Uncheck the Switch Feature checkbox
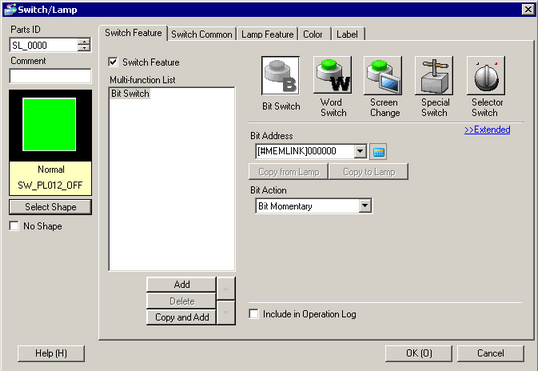Screen dimensions: 538x371 tap(113, 62)
